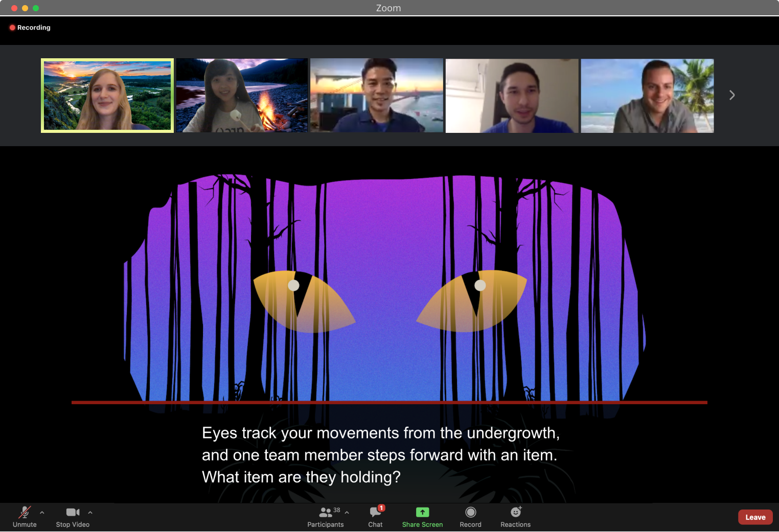The width and height of the screenshot is (779, 532).
Task: Click the Leave button
Action: coord(754,517)
